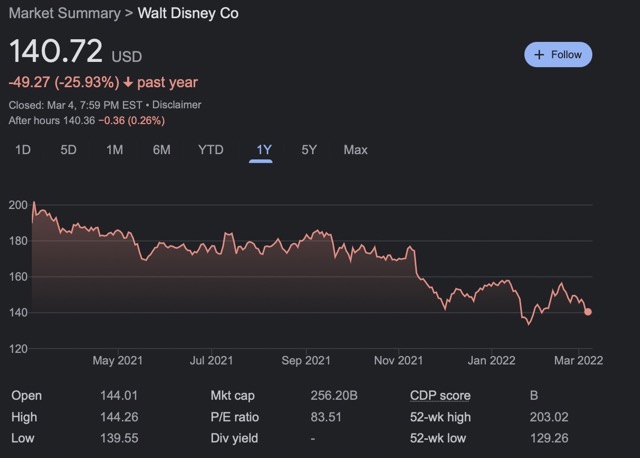The height and width of the screenshot is (458, 640).
Task: Click the down arrow next to past year
Action: (x=128, y=82)
